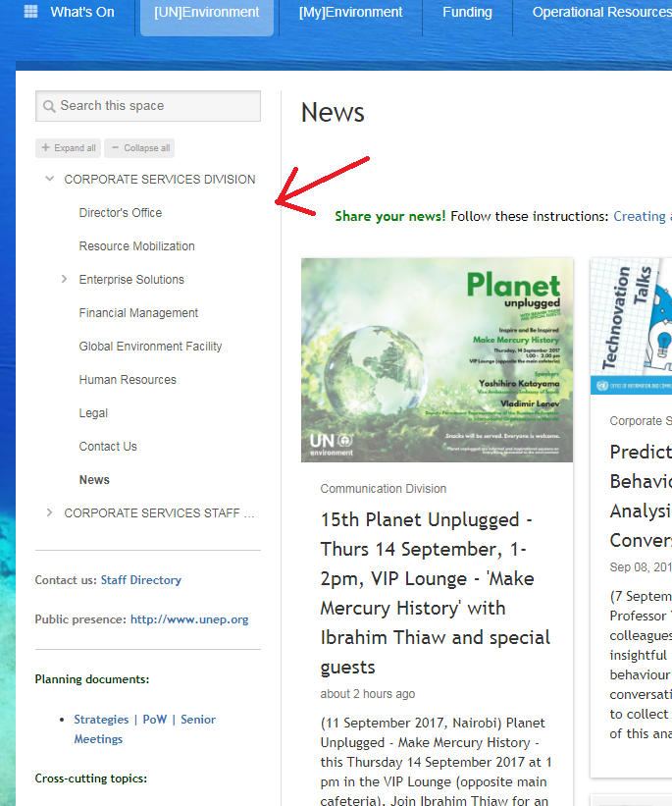Click the Expand all button

[69, 148]
